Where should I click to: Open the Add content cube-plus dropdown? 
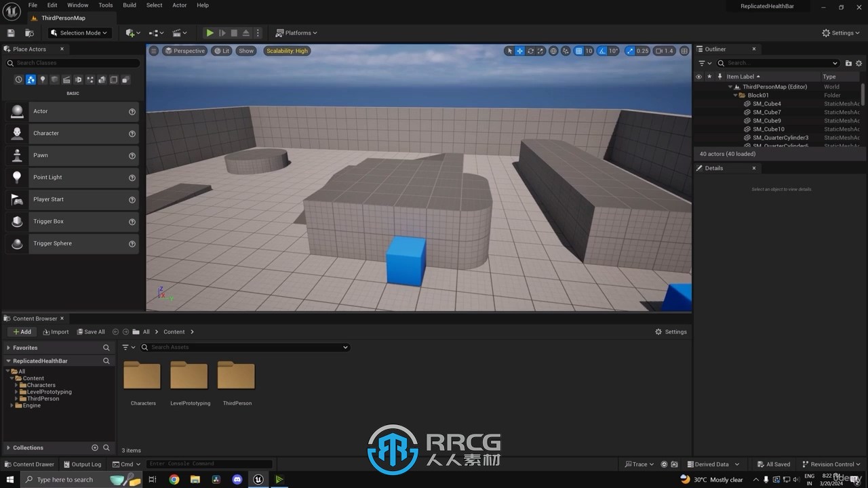pos(133,33)
